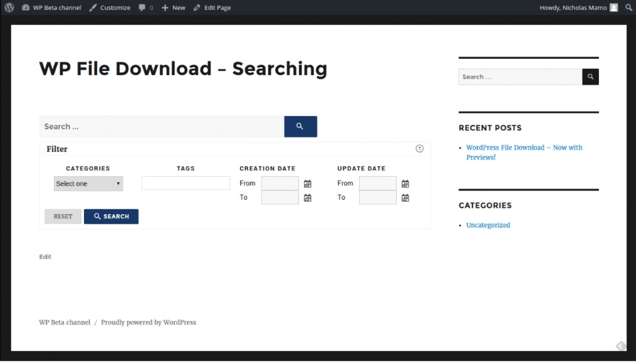
Task: Click the page title WP File Download – Searching
Action: pyautogui.click(x=183, y=68)
